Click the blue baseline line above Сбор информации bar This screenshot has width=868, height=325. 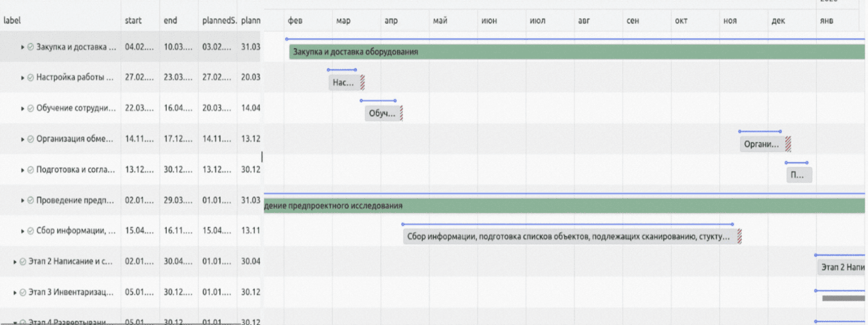click(x=567, y=224)
